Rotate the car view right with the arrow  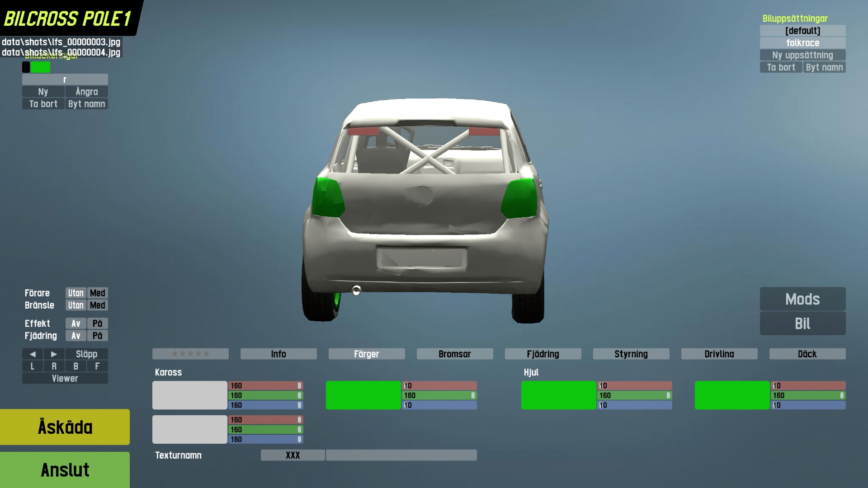54,354
